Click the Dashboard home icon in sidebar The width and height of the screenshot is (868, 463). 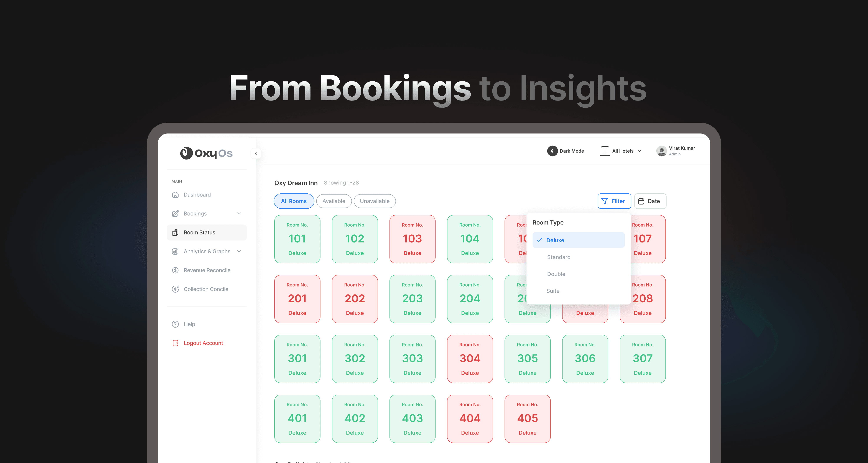175,195
